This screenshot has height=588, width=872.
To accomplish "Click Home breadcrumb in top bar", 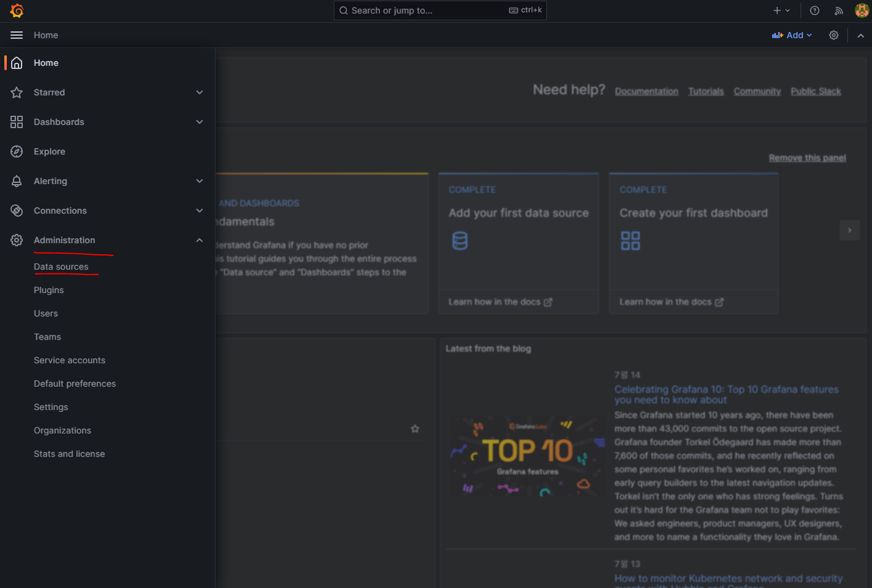I will coord(46,35).
